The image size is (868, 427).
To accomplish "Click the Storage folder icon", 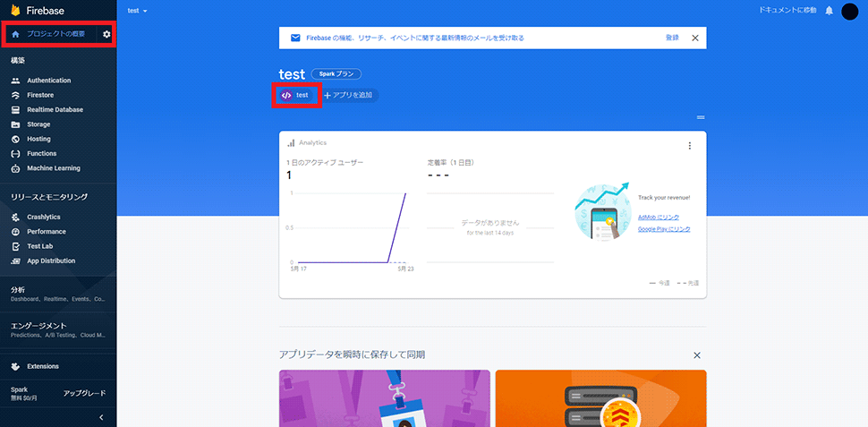I will [15, 124].
